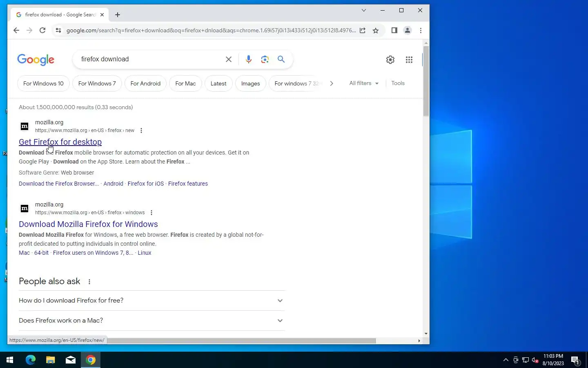Click scroll right arrow on horizontal scrollbar
Image resolution: width=588 pixels, height=368 pixels.
pyautogui.click(x=419, y=341)
